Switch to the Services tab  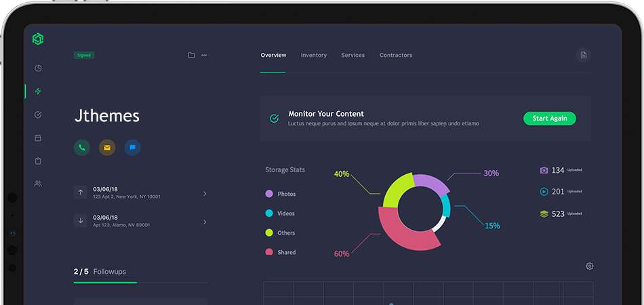tap(353, 55)
